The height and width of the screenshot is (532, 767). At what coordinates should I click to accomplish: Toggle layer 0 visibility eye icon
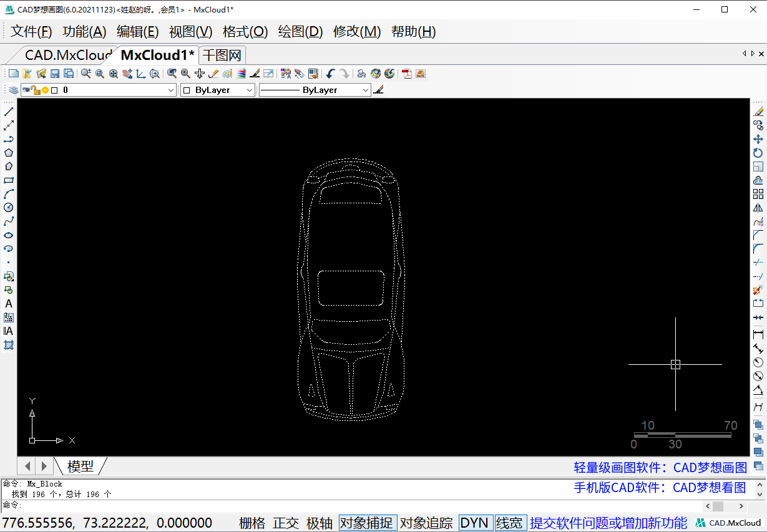[26, 90]
